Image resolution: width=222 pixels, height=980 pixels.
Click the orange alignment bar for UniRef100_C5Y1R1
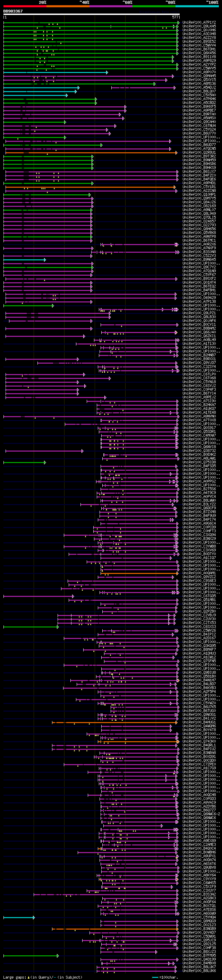coord(91,187)
